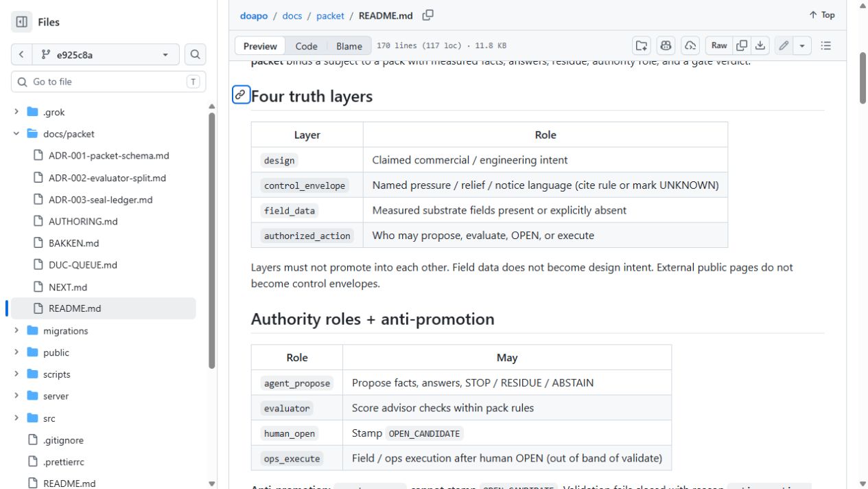Select README.md under docs/packet
The image size is (868, 489).
click(x=103, y=308)
